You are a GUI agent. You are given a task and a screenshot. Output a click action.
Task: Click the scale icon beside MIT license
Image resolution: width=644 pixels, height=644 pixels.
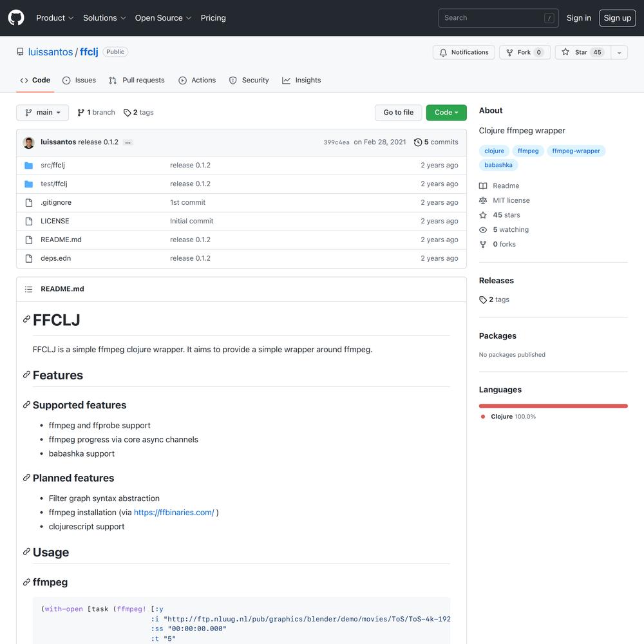483,200
